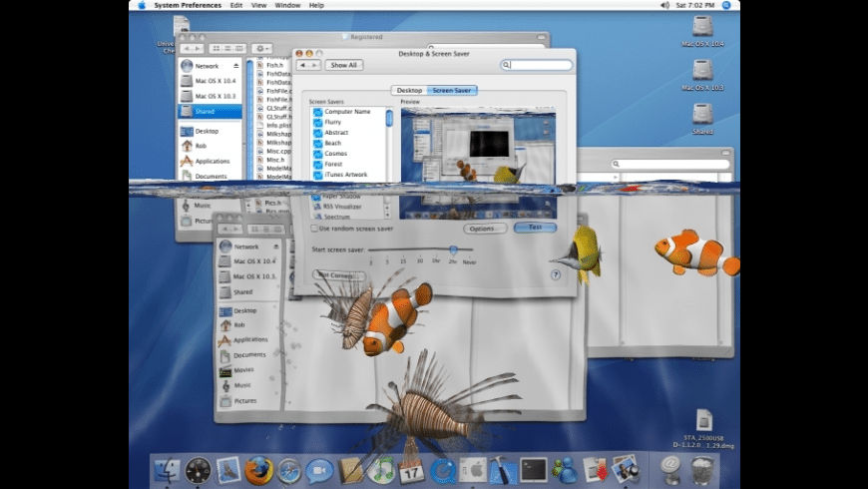Select RSS Visualizer screen saver
This screenshot has height=489, width=868.
tap(342, 207)
